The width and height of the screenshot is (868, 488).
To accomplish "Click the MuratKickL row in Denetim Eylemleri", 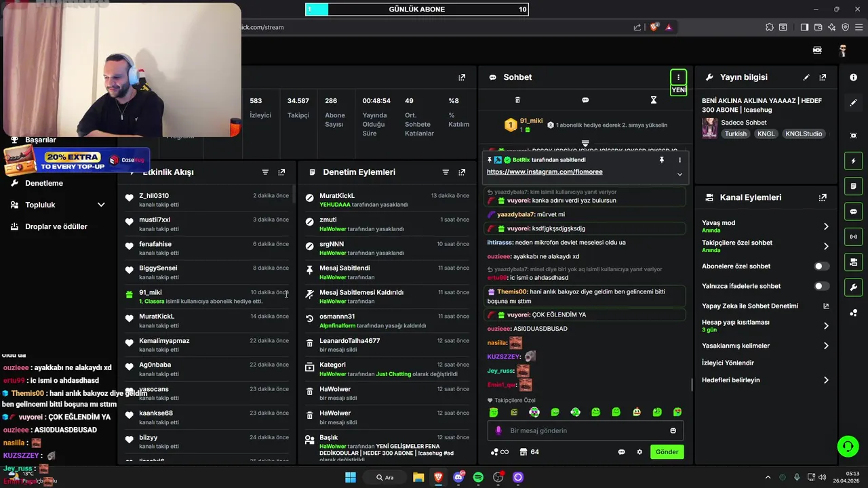I will [x=387, y=200].
